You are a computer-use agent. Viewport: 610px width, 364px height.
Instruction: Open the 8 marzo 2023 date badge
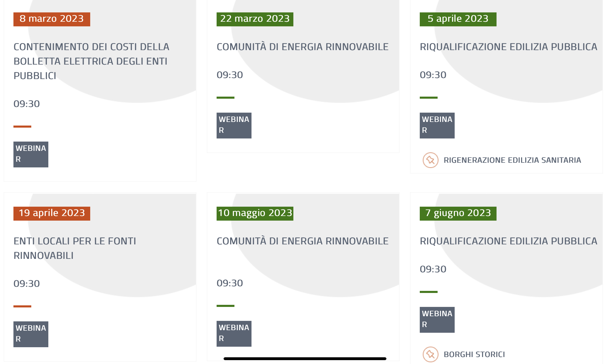pos(52,19)
